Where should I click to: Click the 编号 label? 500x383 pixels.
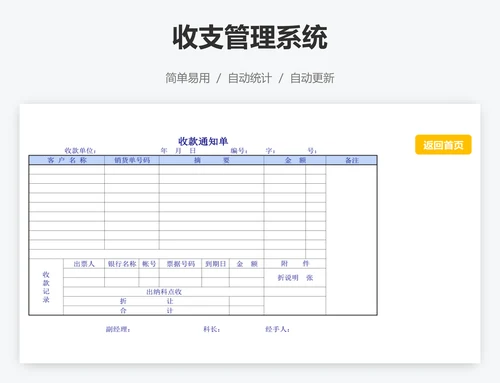pos(239,151)
